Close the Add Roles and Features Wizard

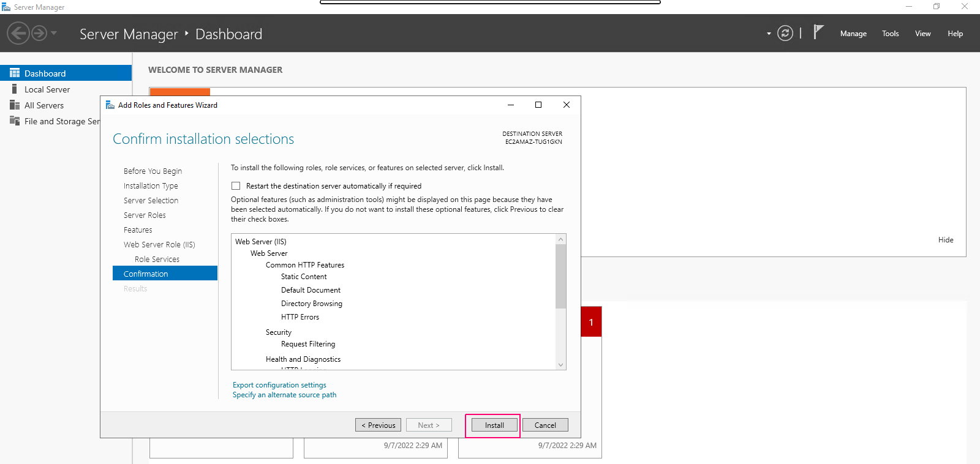(x=567, y=105)
